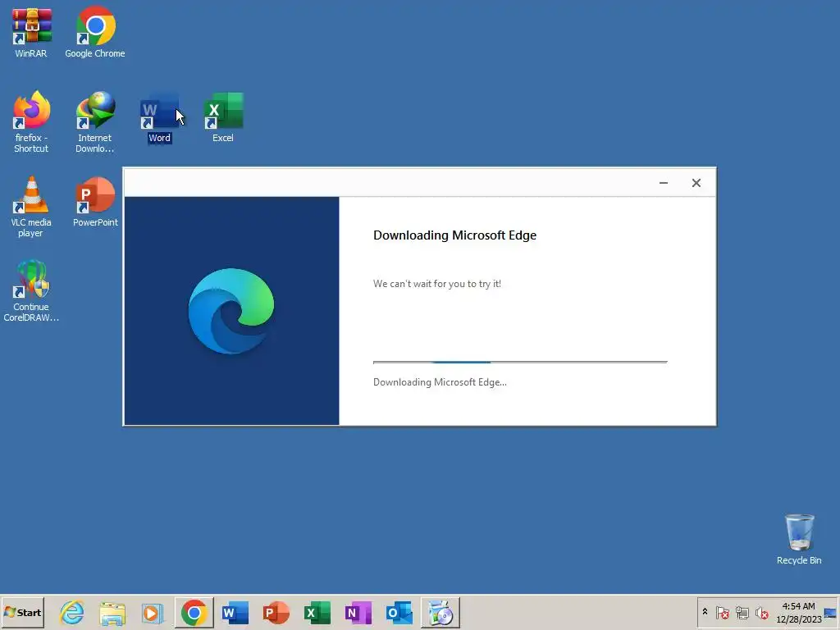Open Windows Media Player from the taskbar
Viewport: 840px width, 630px height.
[x=153, y=613]
